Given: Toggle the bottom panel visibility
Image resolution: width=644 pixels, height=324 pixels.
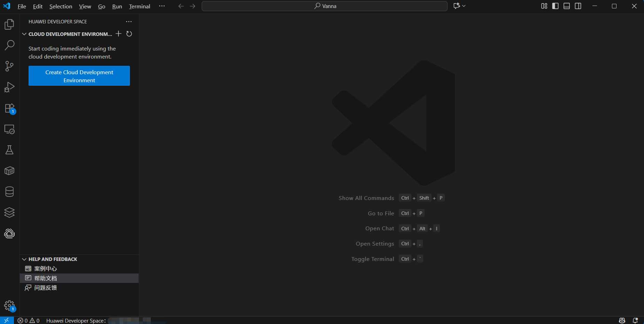Looking at the screenshot, I should click(x=567, y=6).
